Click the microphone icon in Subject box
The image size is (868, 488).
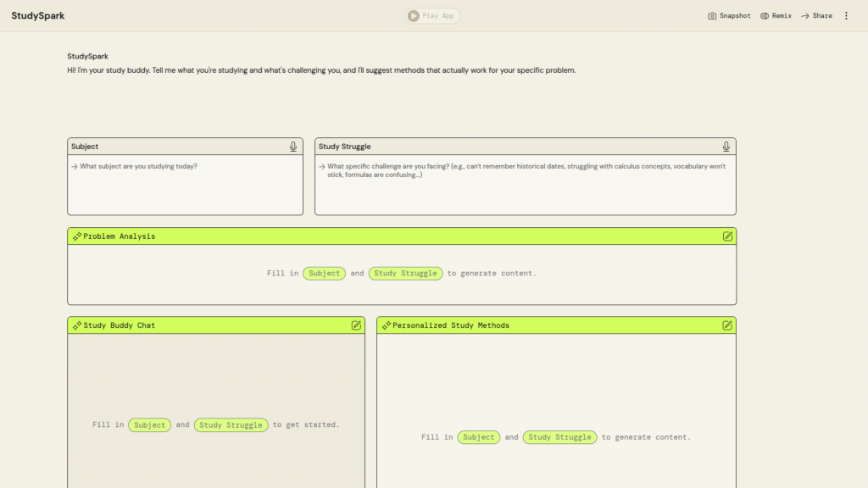point(293,147)
